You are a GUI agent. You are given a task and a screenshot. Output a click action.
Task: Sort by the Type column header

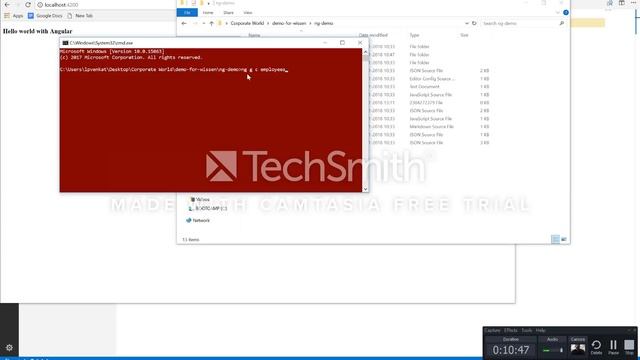[414, 35]
